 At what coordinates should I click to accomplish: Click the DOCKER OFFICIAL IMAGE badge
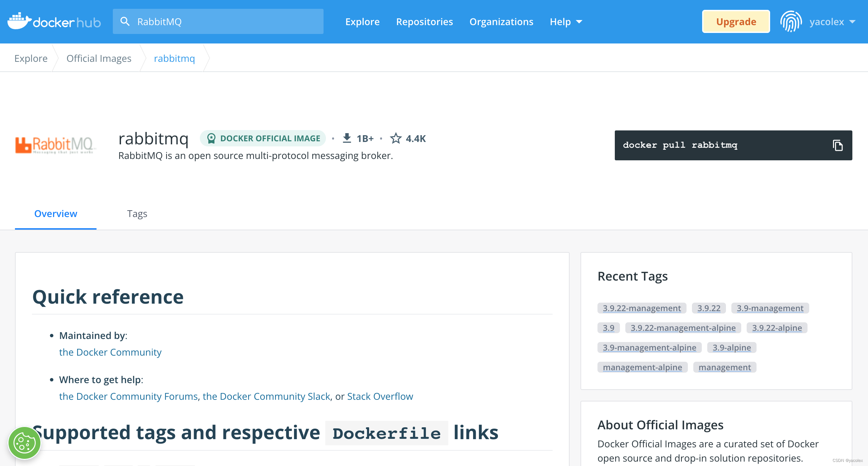(x=263, y=138)
